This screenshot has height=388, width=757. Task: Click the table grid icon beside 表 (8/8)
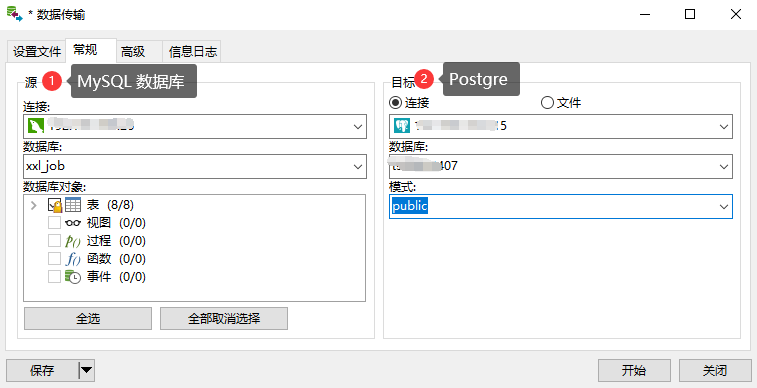[x=73, y=205]
